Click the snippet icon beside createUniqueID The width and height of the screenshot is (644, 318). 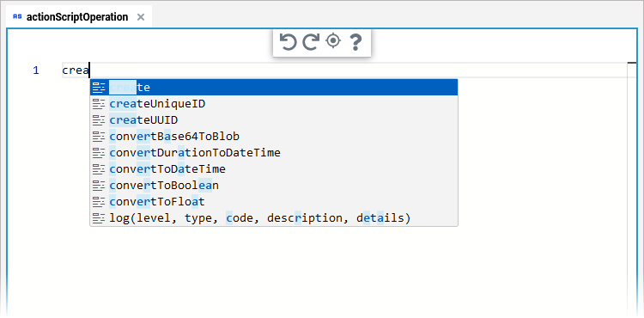(99, 104)
